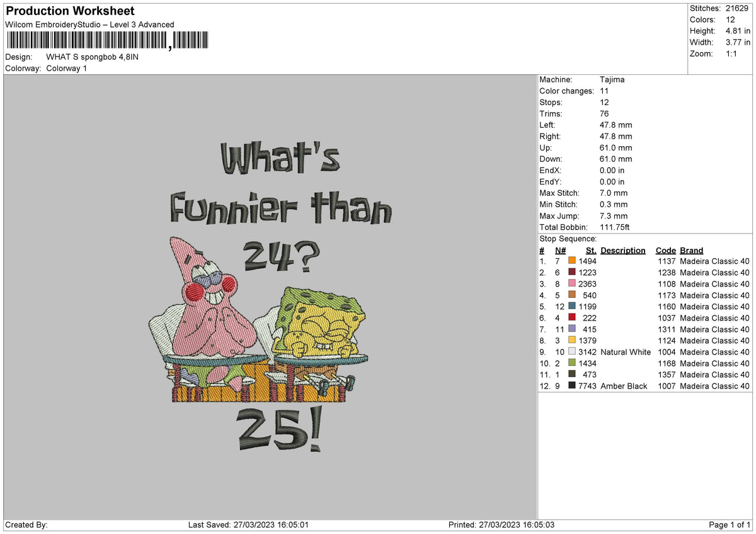The width and height of the screenshot is (756, 534).
Task: Click 'Page 1 of 1' in footer
Action: point(730,525)
